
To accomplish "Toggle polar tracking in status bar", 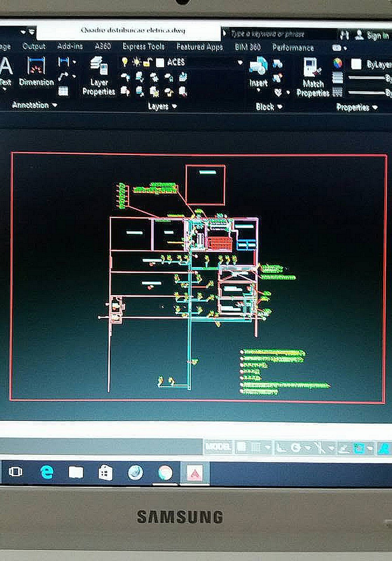I will tap(296, 448).
